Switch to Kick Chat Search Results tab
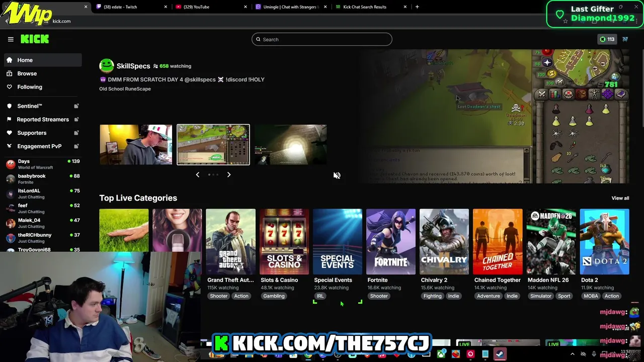 coord(370,7)
